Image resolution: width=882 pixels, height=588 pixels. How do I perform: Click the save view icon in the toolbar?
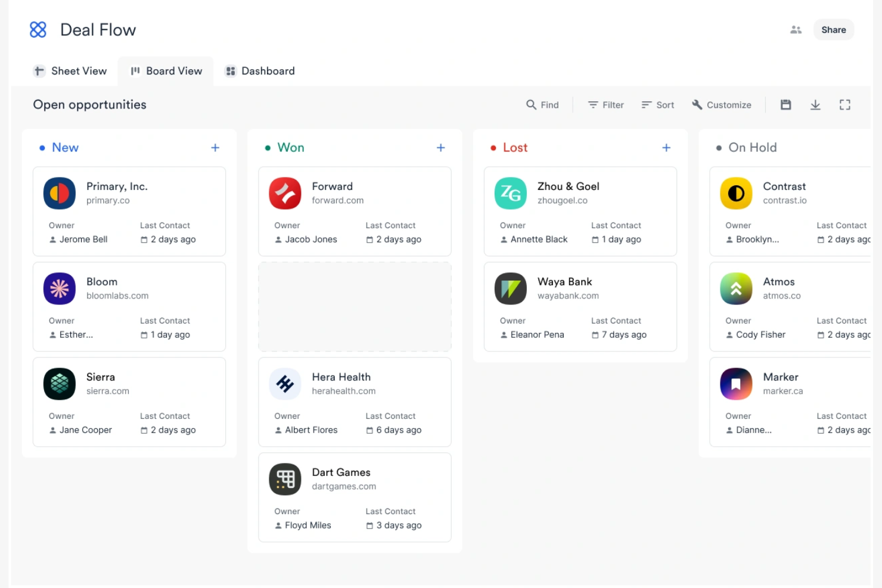pos(785,104)
